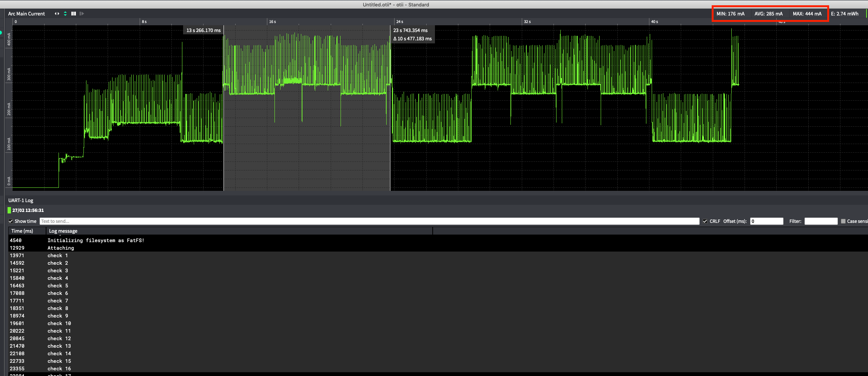Select the 'check 9' log row
The height and width of the screenshot is (376, 868).
coord(438,316)
